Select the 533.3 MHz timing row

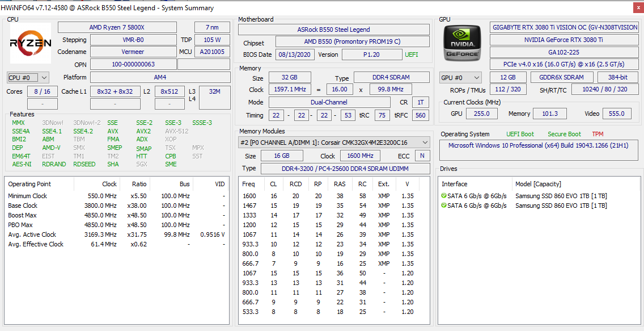(x=334, y=312)
